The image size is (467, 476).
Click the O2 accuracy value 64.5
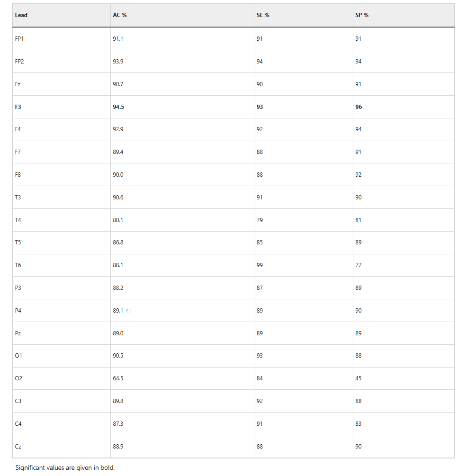118,378
